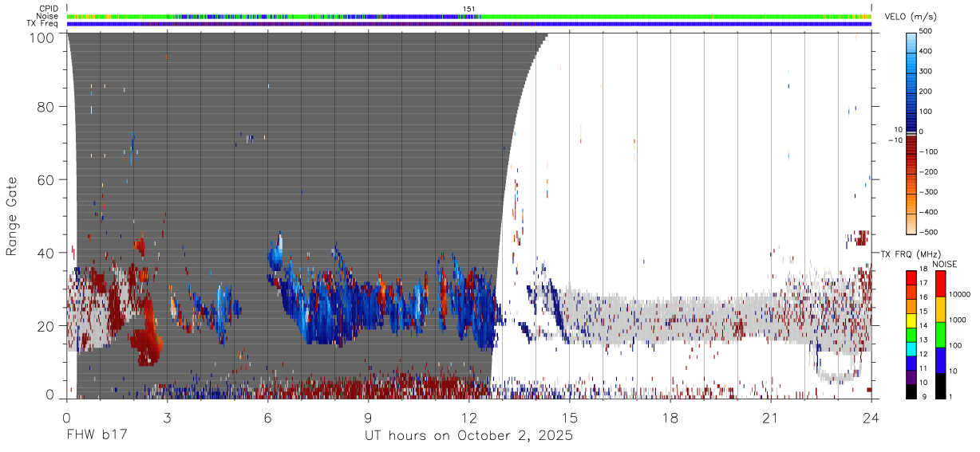Click the velocity scale value 500
This screenshot has width=980, height=452.
(927, 32)
